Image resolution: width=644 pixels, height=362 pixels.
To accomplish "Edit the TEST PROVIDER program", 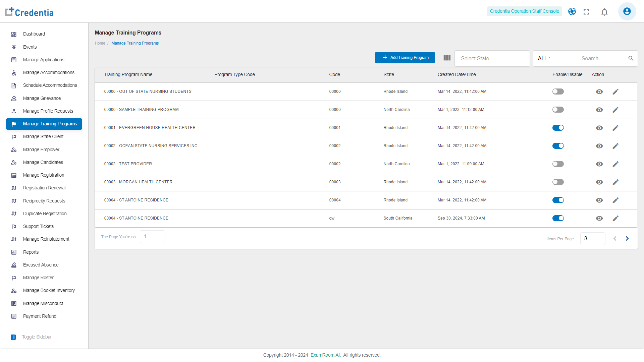I will pyautogui.click(x=615, y=164).
